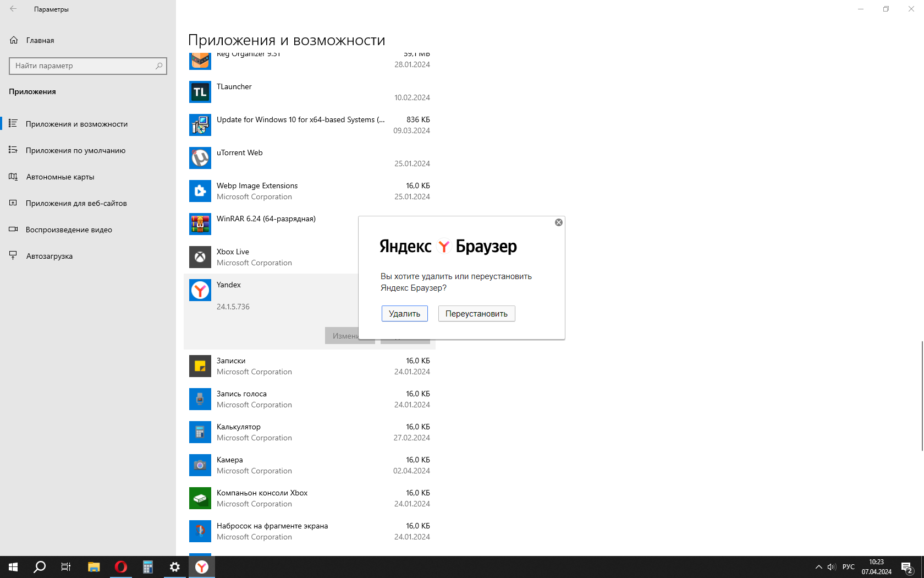Select Запись голоса entry name
Screen dimensions: 924x578
click(241, 394)
